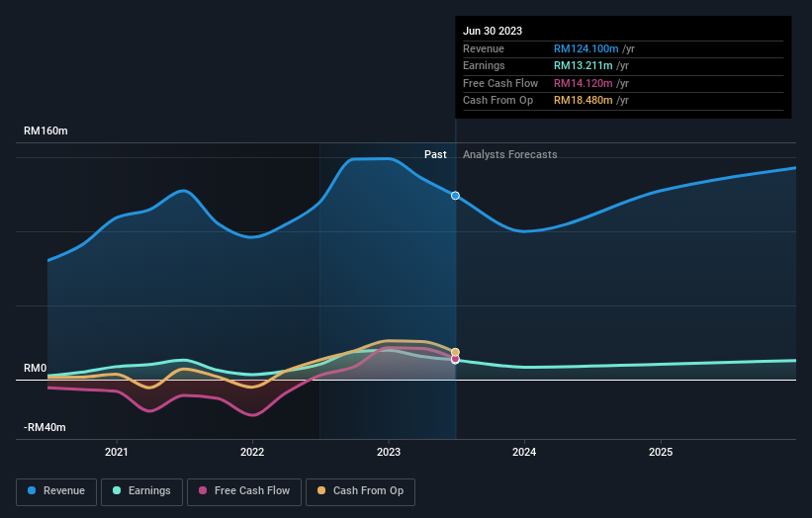This screenshot has height=518, width=812.
Task: Select the 2022 x-axis label
Action: coord(252,453)
